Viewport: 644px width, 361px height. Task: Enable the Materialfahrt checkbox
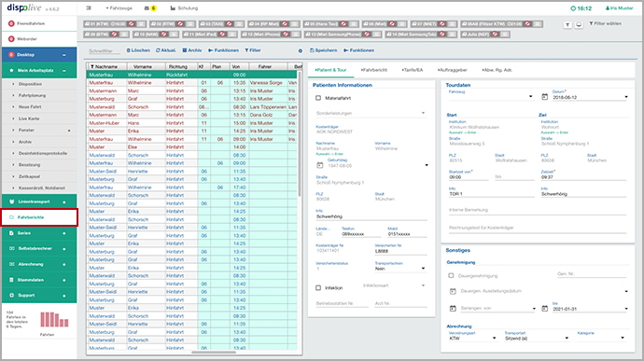(x=318, y=98)
